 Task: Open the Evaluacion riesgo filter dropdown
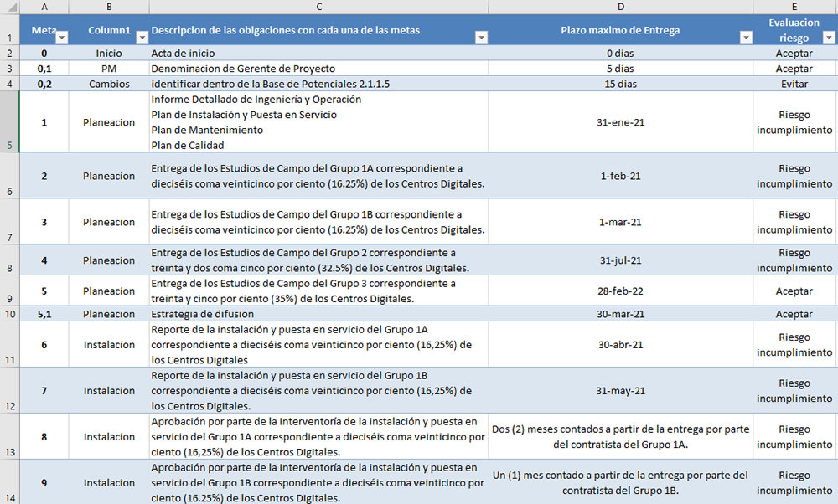coord(829,38)
